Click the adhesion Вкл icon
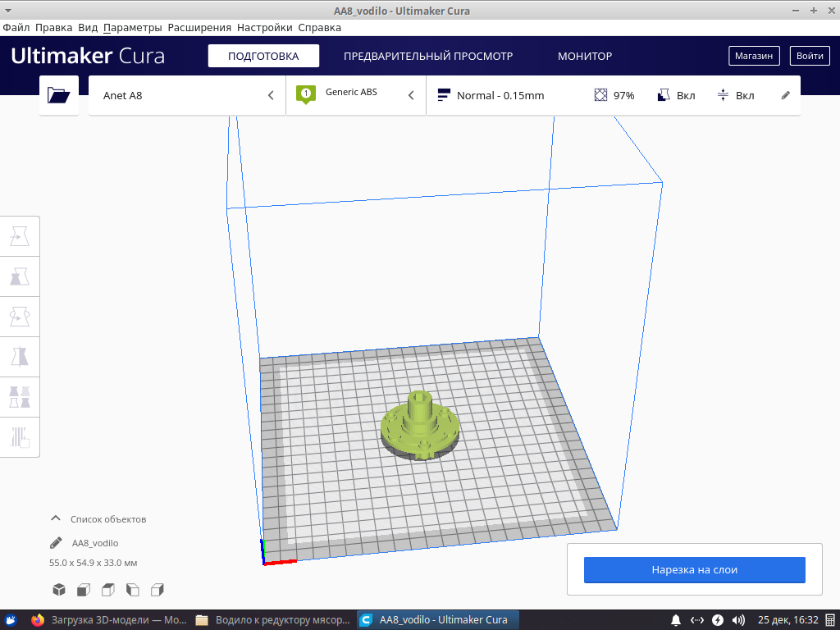The image size is (840, 630). [x=723, y=95]
